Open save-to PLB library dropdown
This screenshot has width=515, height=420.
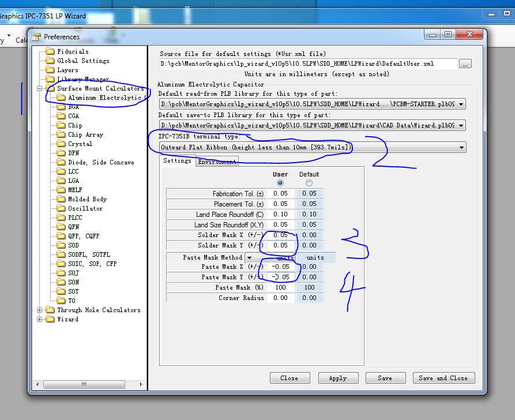coord(461,126)
